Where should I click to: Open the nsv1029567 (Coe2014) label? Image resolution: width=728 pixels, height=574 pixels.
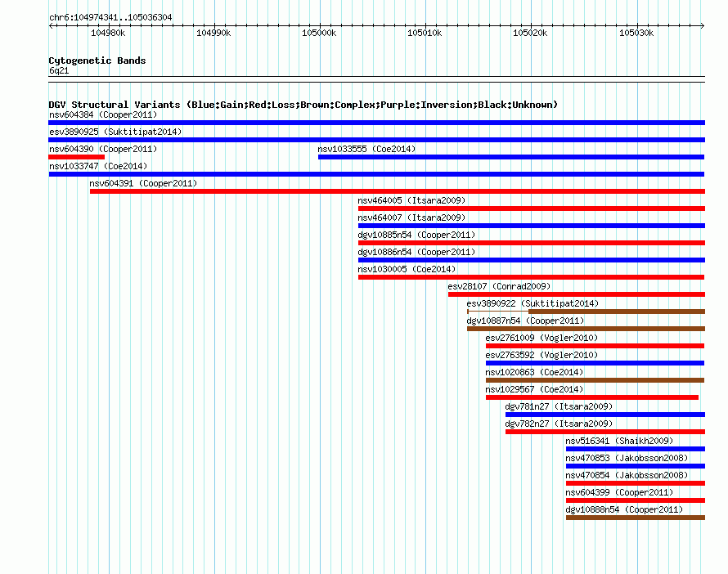pyautogui.click(x=534, y=389)
